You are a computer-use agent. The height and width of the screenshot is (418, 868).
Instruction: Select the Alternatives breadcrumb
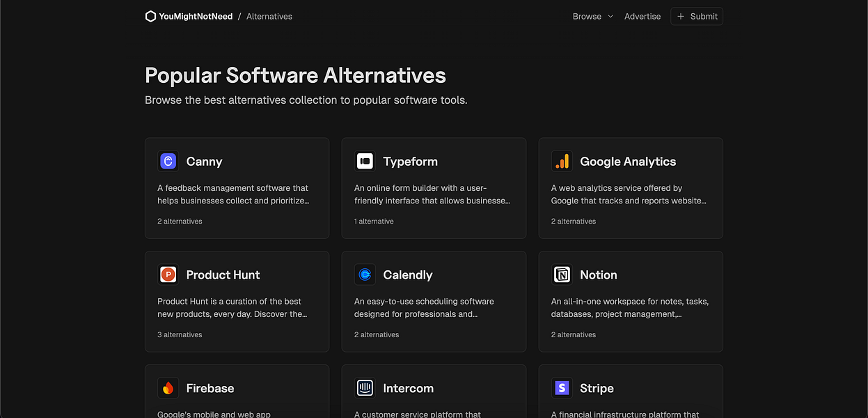[x=269, y=16]
